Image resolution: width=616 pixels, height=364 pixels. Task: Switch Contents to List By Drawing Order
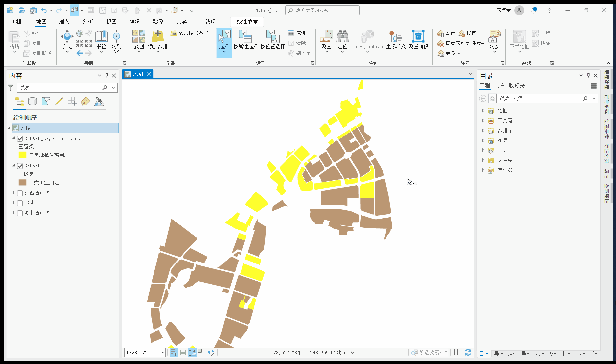(x=19, y=101)
